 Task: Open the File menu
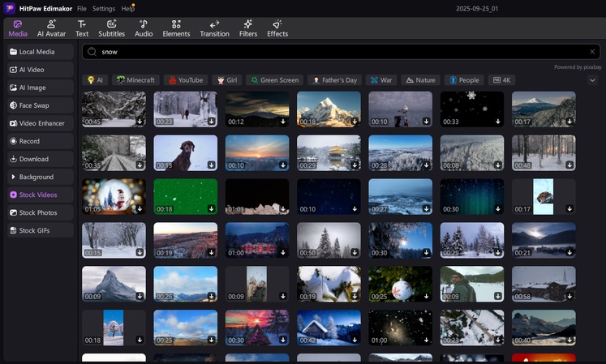(82, 8)
